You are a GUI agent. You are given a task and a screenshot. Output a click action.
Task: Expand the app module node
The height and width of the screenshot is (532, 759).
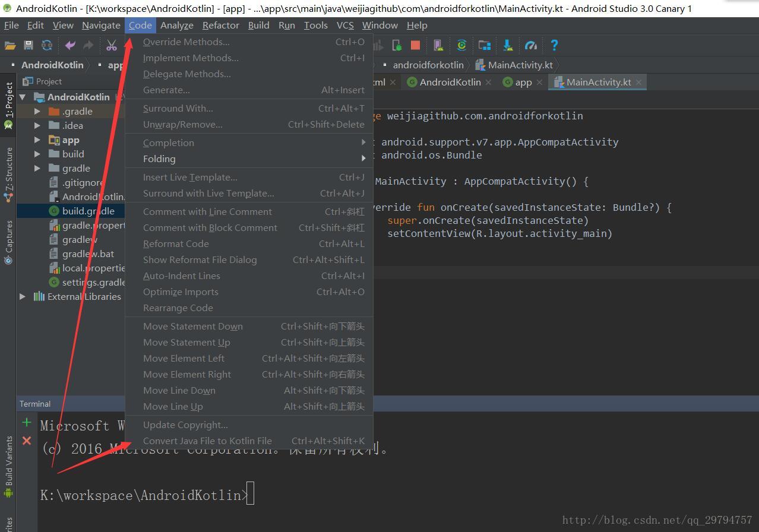click(x=37, y=140)
